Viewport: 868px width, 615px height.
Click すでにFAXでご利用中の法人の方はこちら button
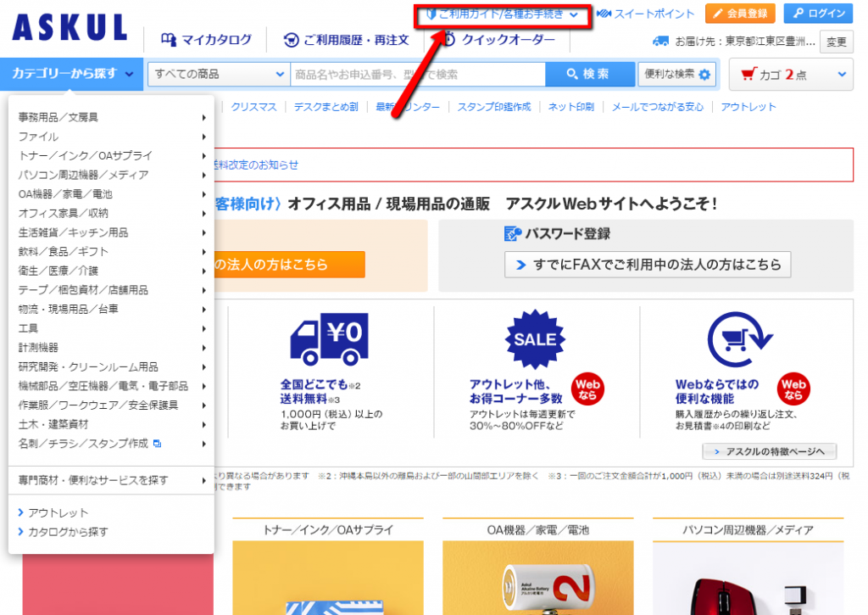coord(648,265)
